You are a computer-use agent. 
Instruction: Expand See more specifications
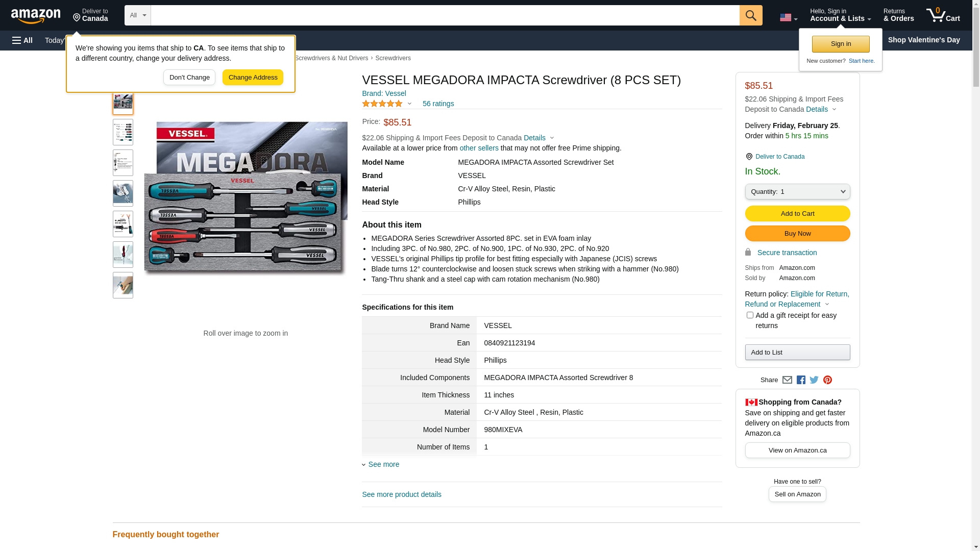[x=383, y=464]
